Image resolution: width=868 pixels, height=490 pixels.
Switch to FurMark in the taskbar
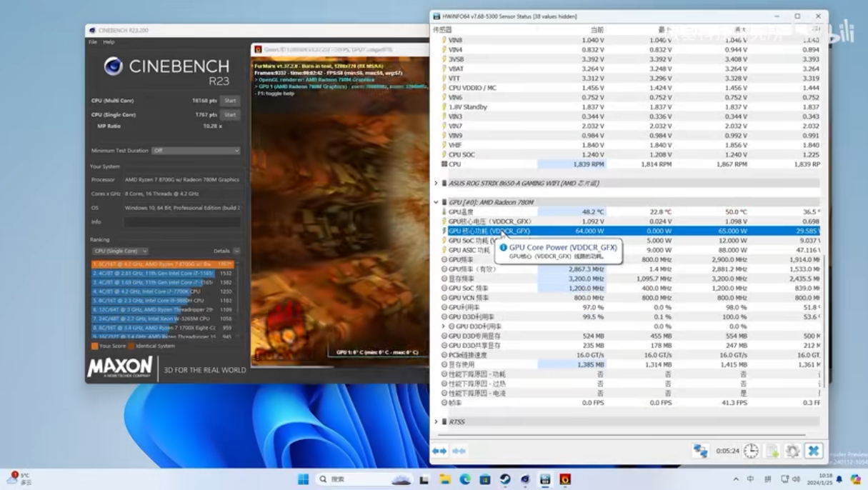(x=565, y=479)
